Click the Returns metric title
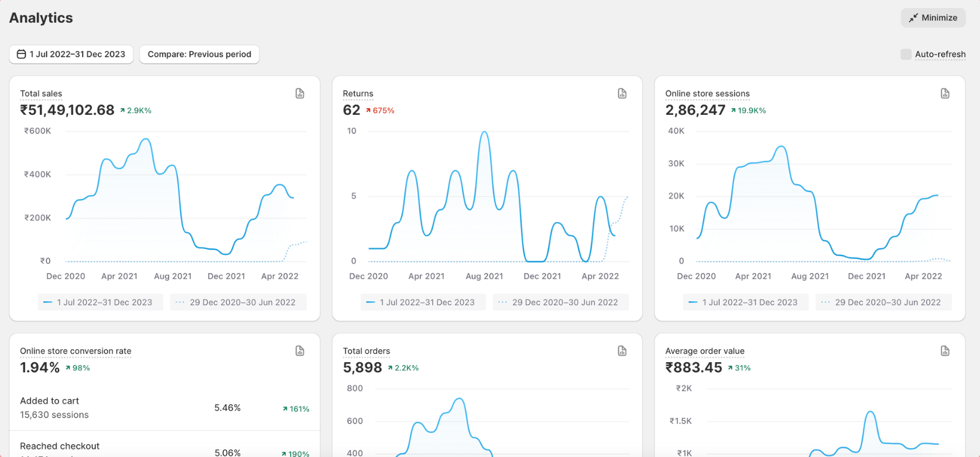980x457 pixels. (358, 94)
